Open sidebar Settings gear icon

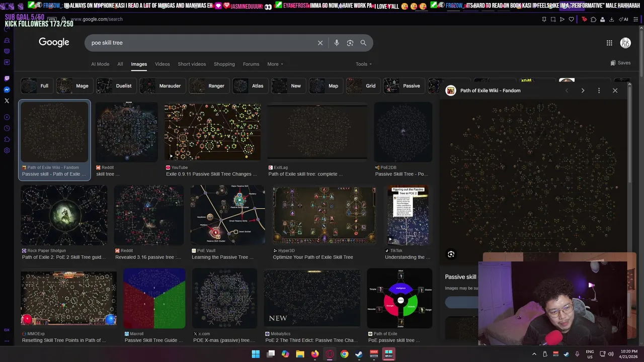coord(7,150)
